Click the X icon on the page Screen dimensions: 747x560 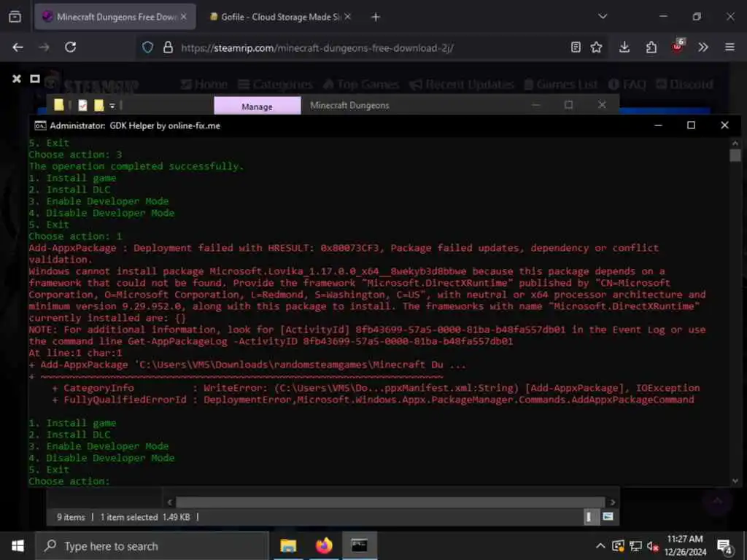tap(17, 79)
